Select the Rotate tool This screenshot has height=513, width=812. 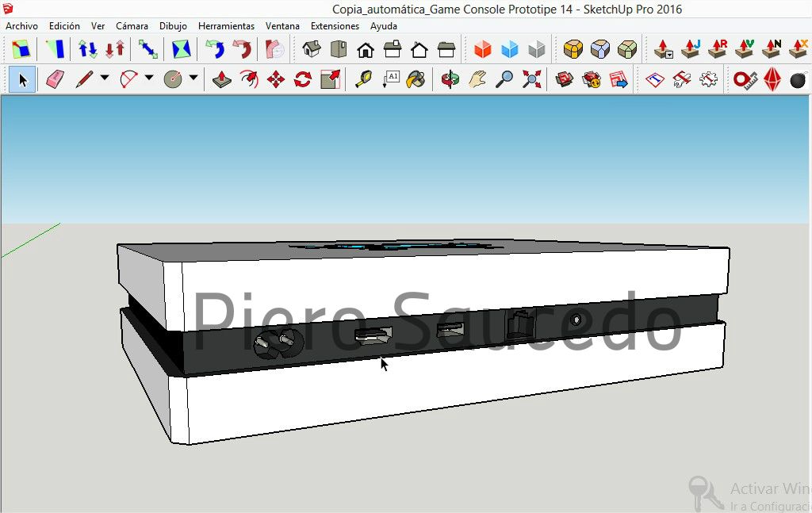(302, 79)
